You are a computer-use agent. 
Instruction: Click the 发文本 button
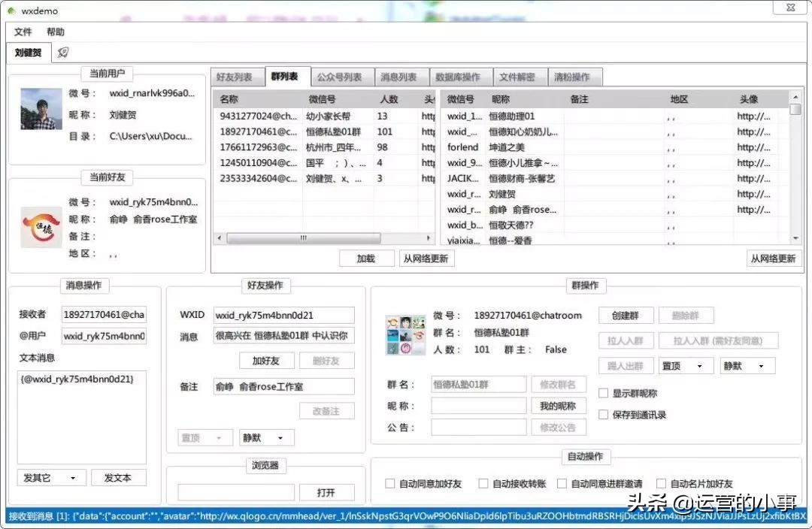[118, 477]
